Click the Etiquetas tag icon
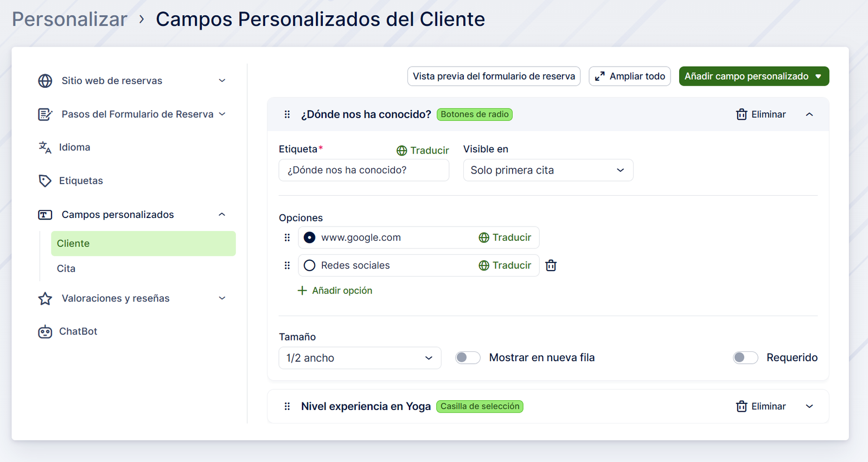 [45, 181]
